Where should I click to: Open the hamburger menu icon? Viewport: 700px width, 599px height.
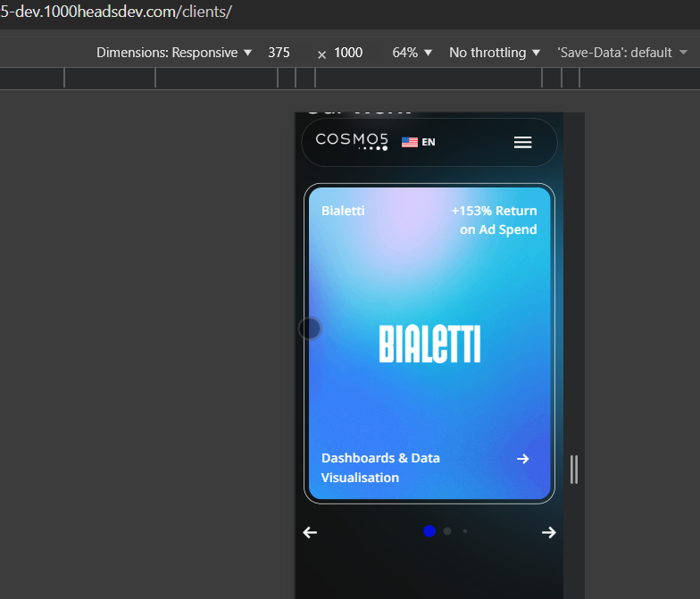point(522,143)
